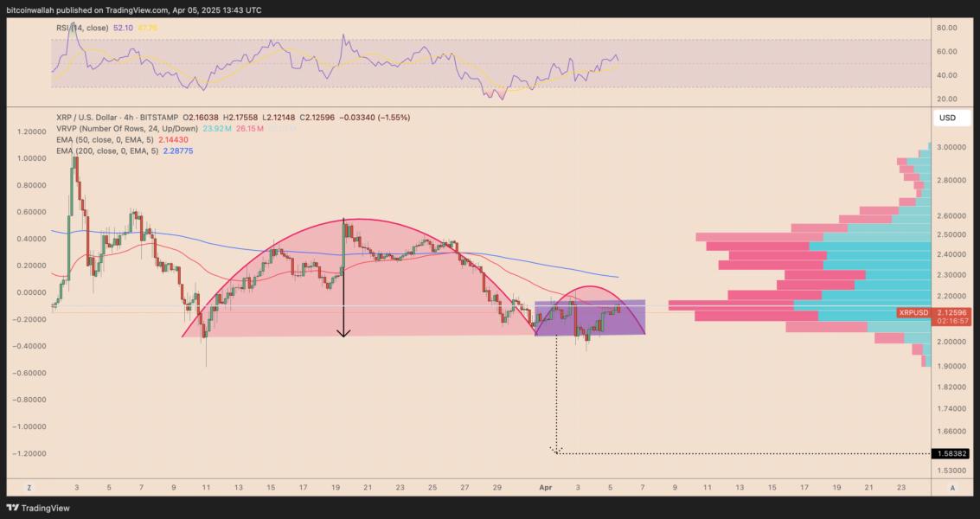The image size is (980, 519).
Task: Click the Apr label on the time axis
Action: (x=546, y=488)
